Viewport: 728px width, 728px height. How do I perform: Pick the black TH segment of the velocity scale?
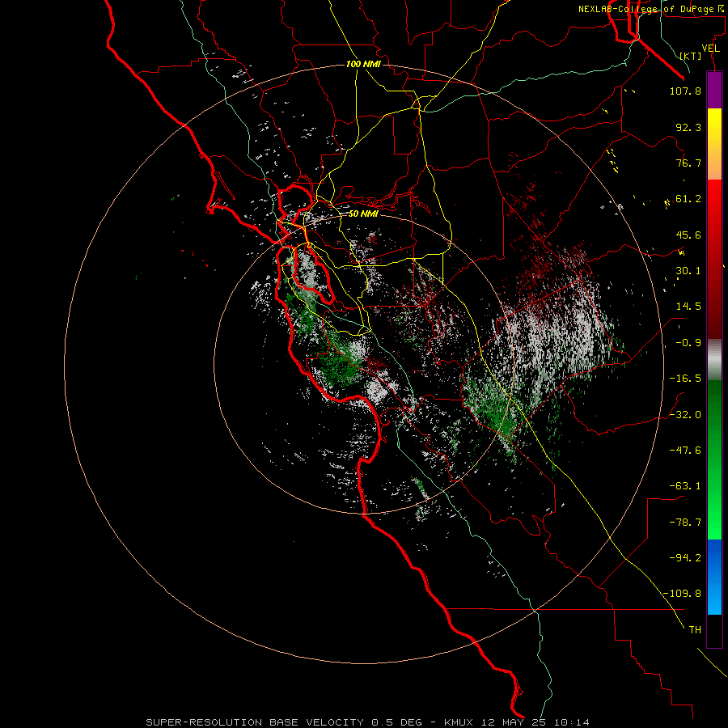(x=714, y=630)
